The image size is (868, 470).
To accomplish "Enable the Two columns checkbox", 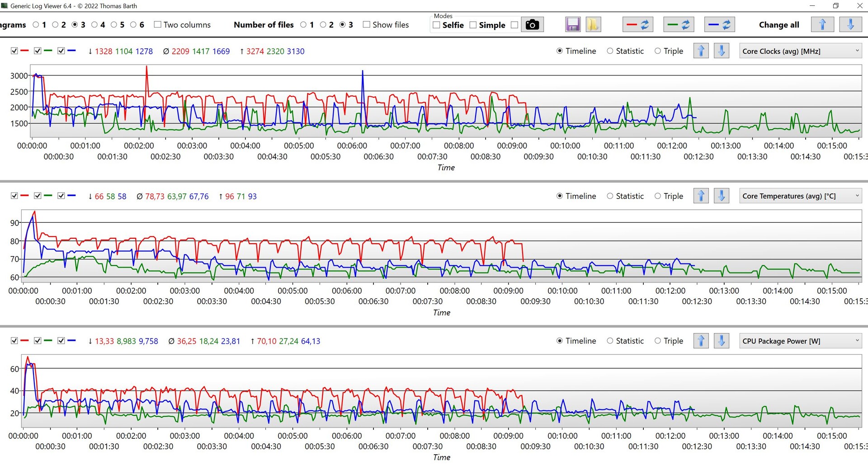I will [x=157, y=25].
